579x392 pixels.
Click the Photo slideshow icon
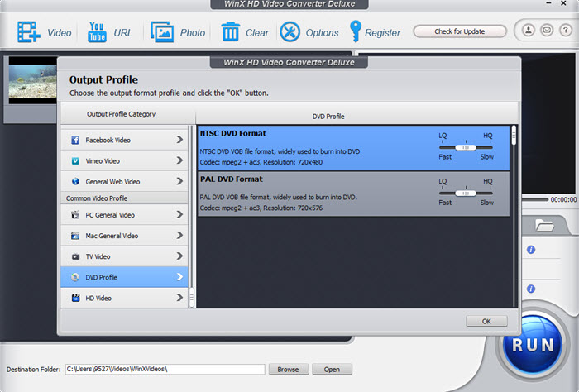pos(162,31)
